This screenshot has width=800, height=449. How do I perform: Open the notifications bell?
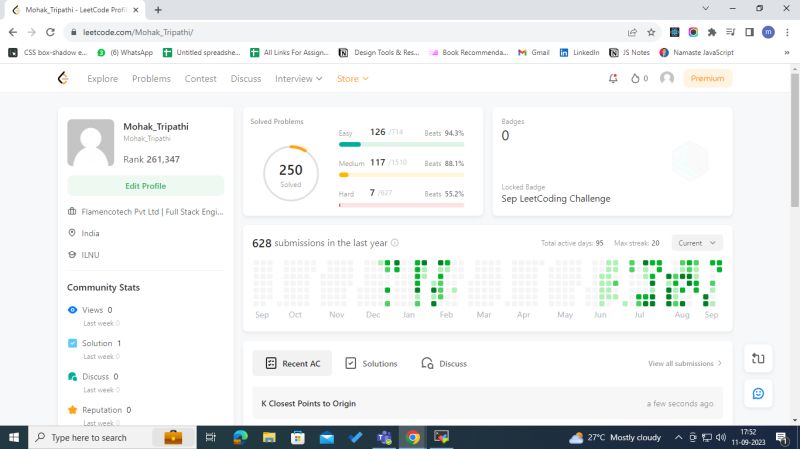click(613, 78)
